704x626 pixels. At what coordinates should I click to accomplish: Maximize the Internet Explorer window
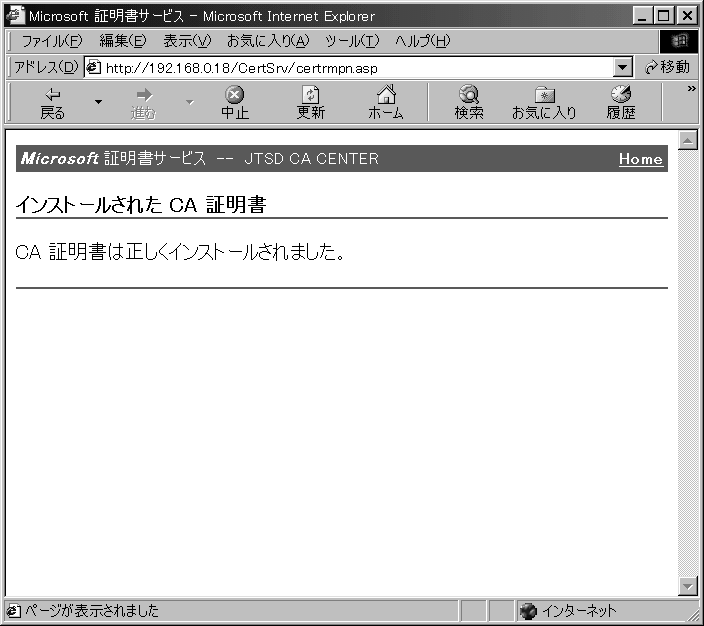(664, 16)
